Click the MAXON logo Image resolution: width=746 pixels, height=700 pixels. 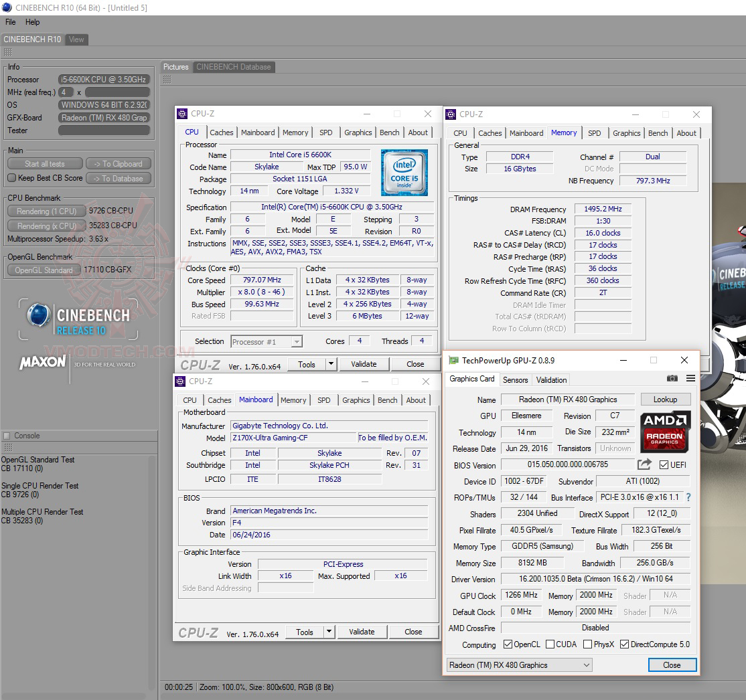[x=42, y=362]
